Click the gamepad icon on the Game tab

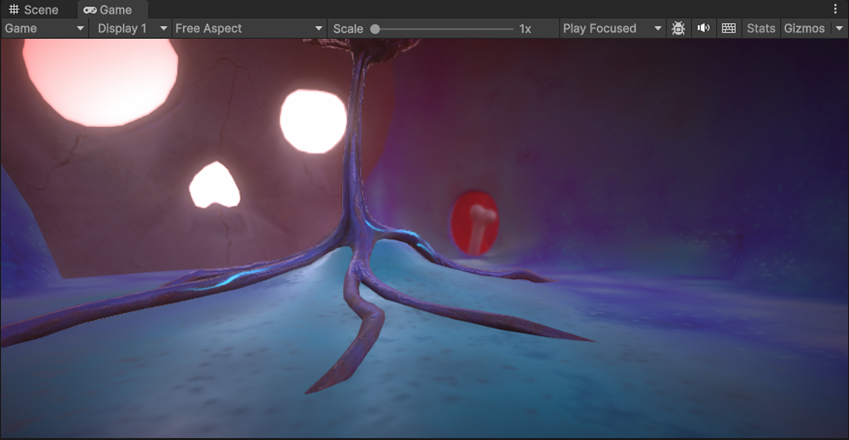pyautogui.click(x=90, y=9)
